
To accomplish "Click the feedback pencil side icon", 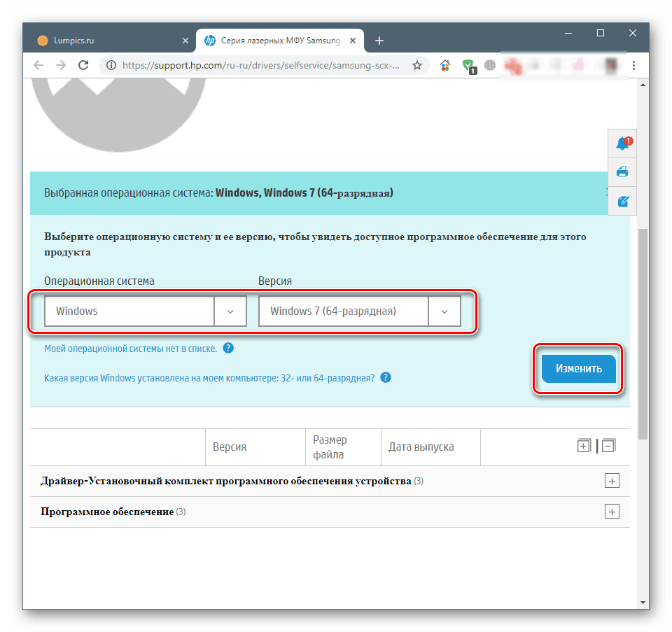I will 623,201.
